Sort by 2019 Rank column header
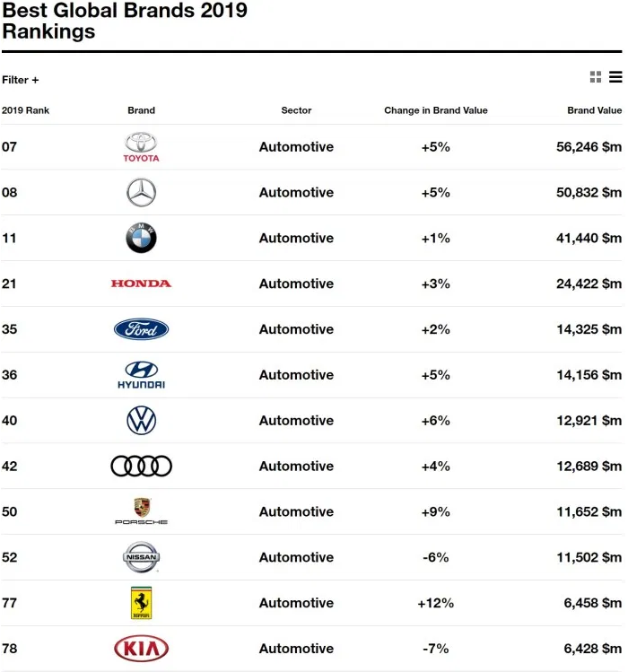 [x=25, y=110]
